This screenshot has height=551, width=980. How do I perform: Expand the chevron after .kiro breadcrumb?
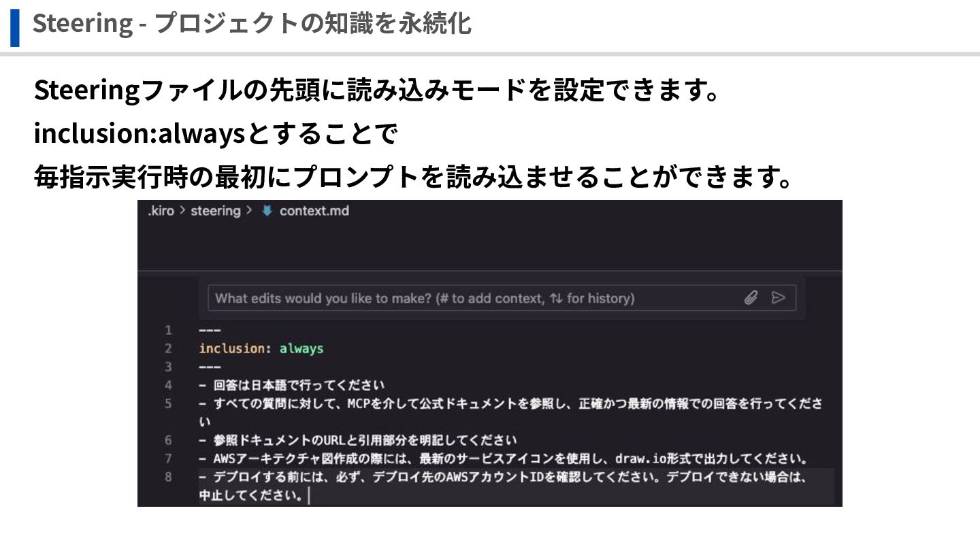click(182, 211)
